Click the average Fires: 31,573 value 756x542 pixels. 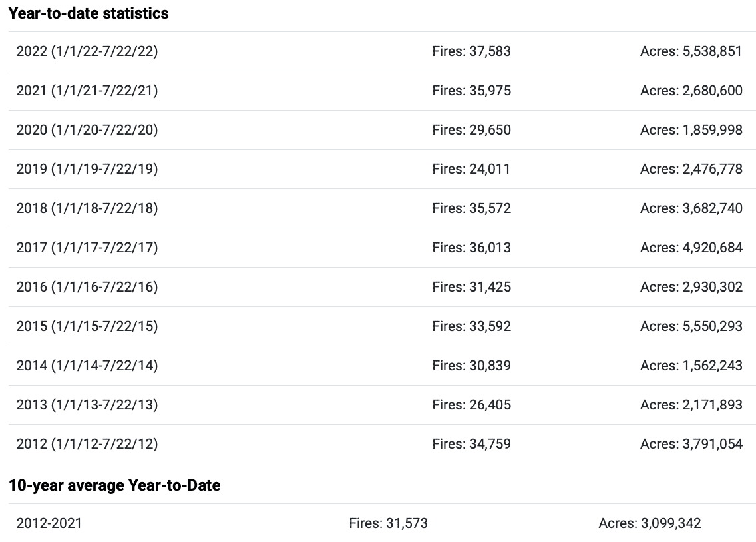pyautogui.click(x=388, y=523)
